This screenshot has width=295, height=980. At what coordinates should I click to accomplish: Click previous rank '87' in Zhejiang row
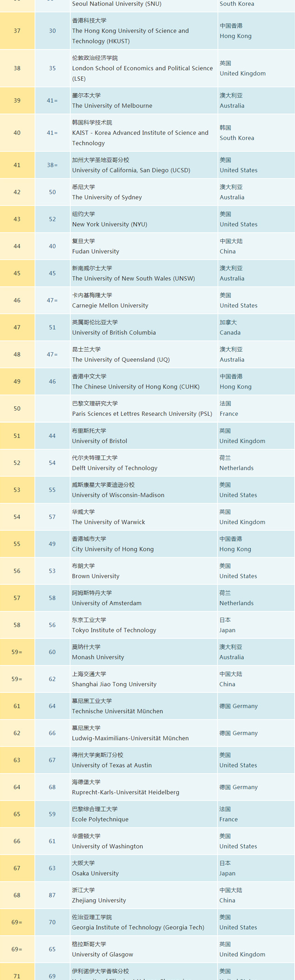tap(52, 896)
